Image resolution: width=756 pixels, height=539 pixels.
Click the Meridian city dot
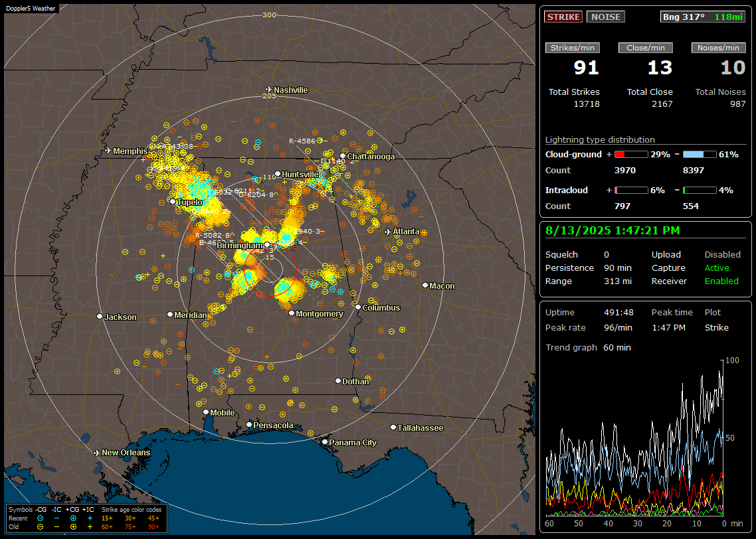coord(169,314)
